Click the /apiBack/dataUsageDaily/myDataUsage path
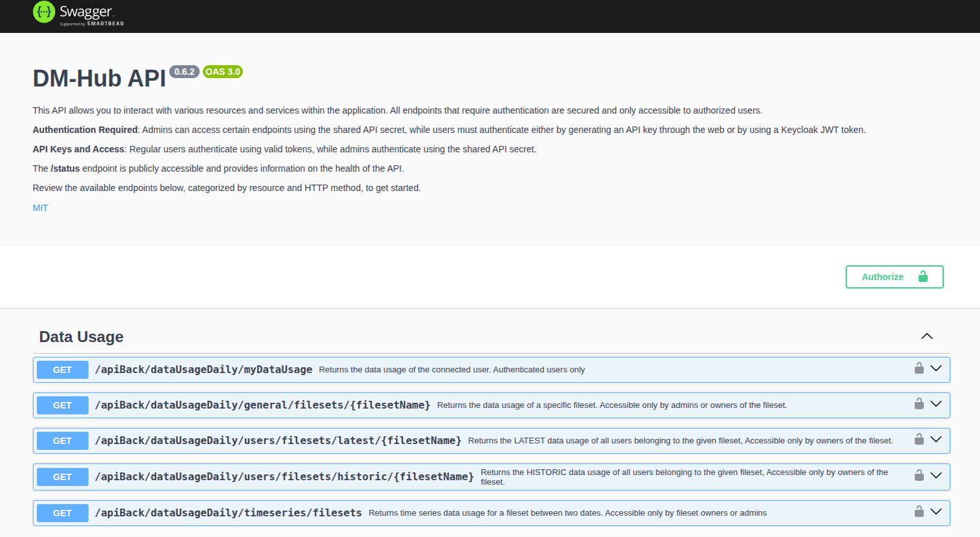The height and width of the screenshot is (537, 980). (203, 369)
